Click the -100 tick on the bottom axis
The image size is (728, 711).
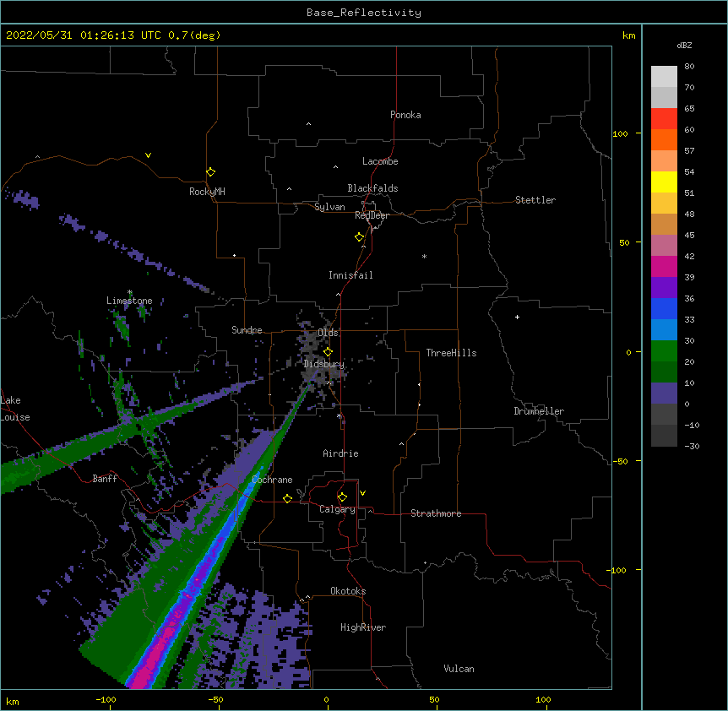tap(106, 699)
